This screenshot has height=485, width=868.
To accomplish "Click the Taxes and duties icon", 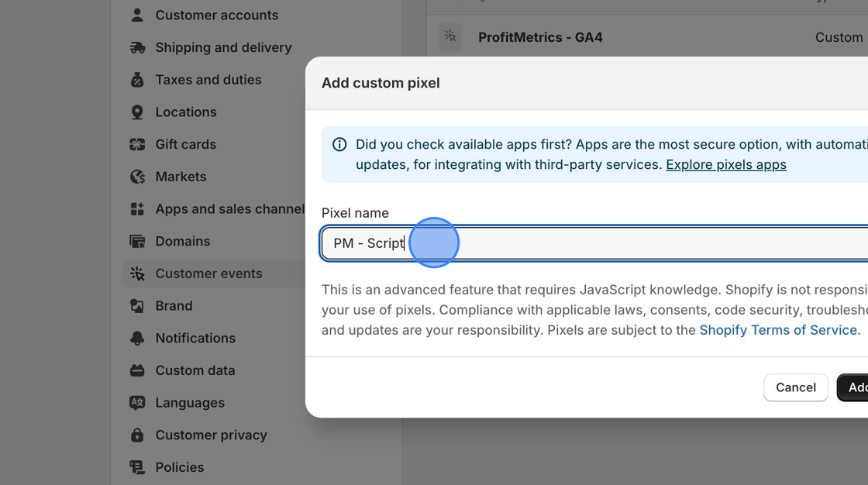I will 137,80.
